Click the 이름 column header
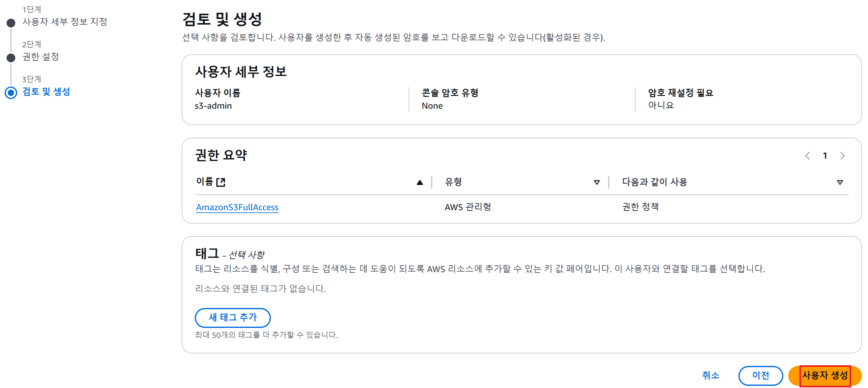This screenshot has height=388, width=868. pyautogui.click(x=204, y=182)
